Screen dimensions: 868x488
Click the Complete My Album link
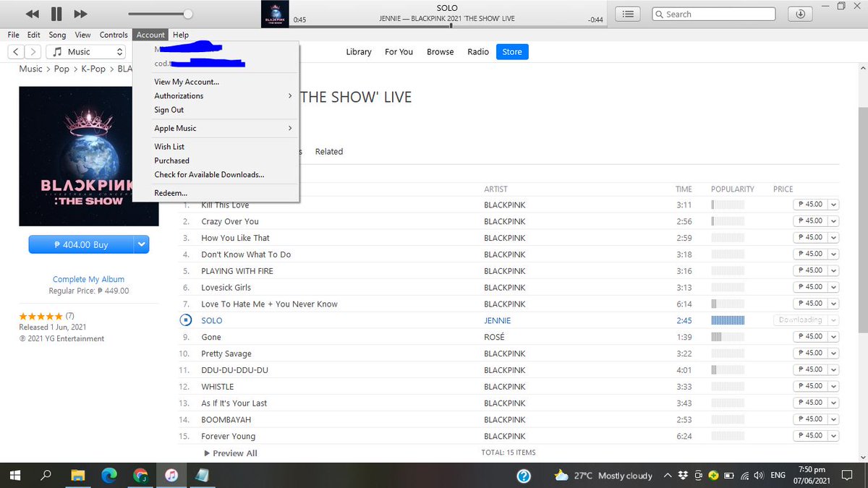coord(88,279)
